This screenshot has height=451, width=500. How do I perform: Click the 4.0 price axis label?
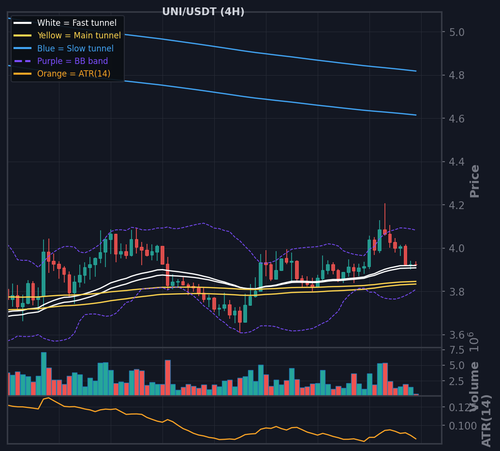click(456, 249)
